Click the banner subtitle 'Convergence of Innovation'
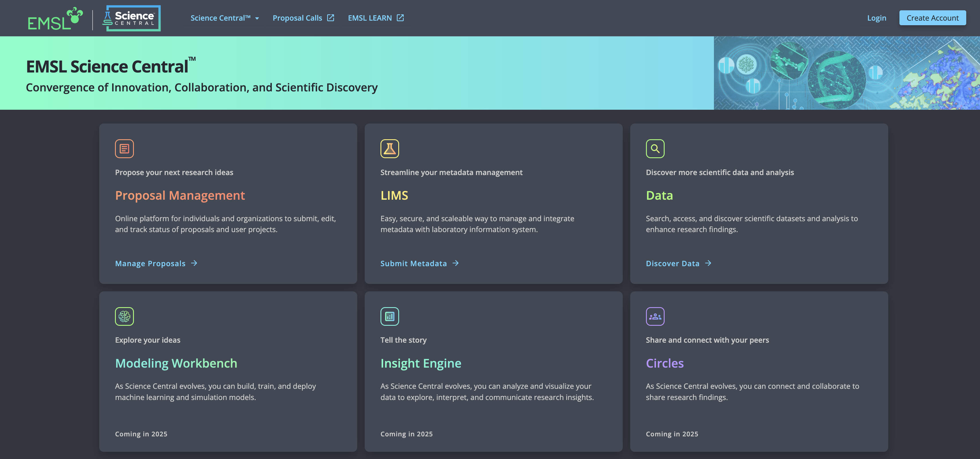Screen dimensions: 980x459 (202, 87)
